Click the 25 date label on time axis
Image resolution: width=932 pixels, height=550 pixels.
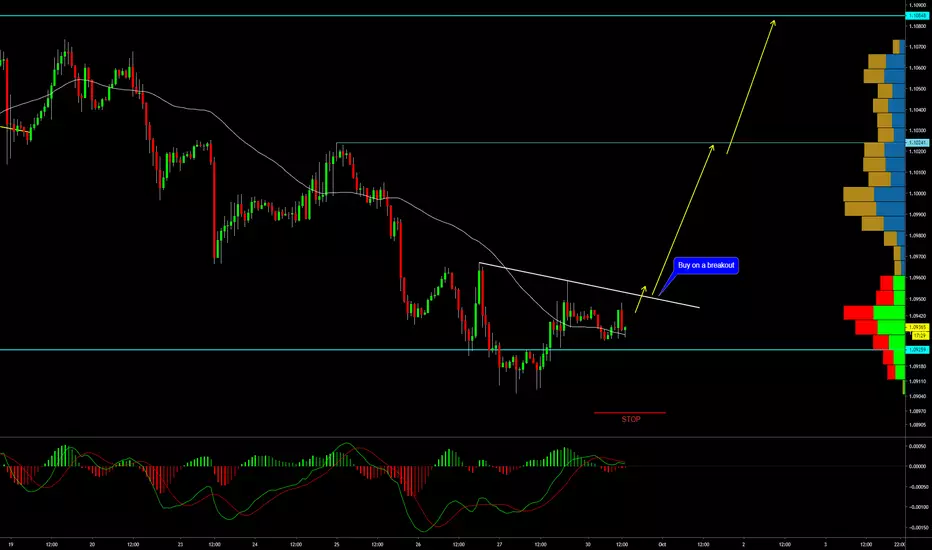(336, 544)
